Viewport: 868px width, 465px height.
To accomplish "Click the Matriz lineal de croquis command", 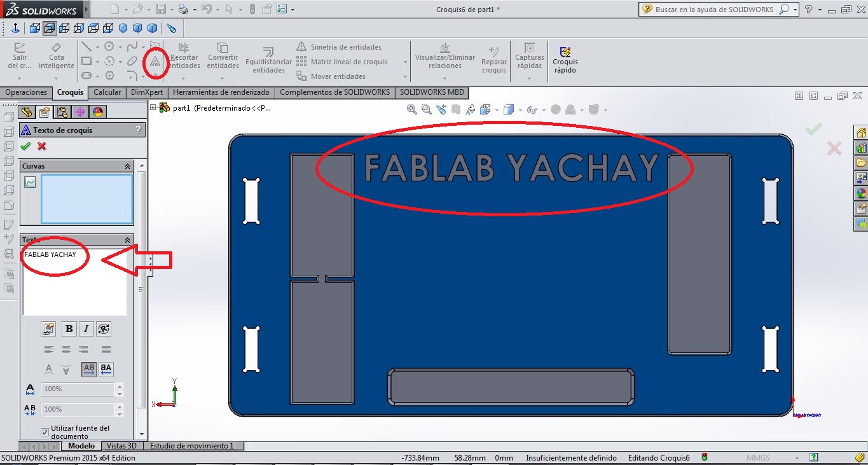I will pyautogui.click(x=342, y=62).
